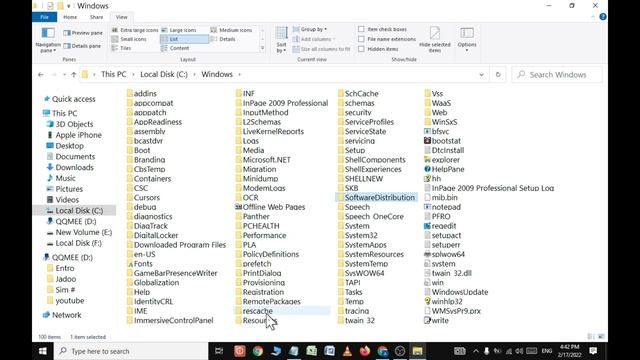
Task: Toggle the Details pane
Action: point(82,46)
